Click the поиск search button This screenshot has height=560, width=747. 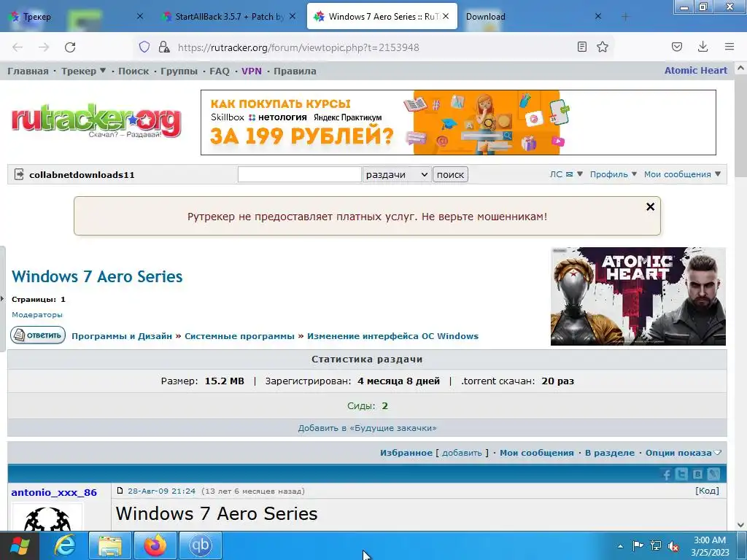pos(450,174)
